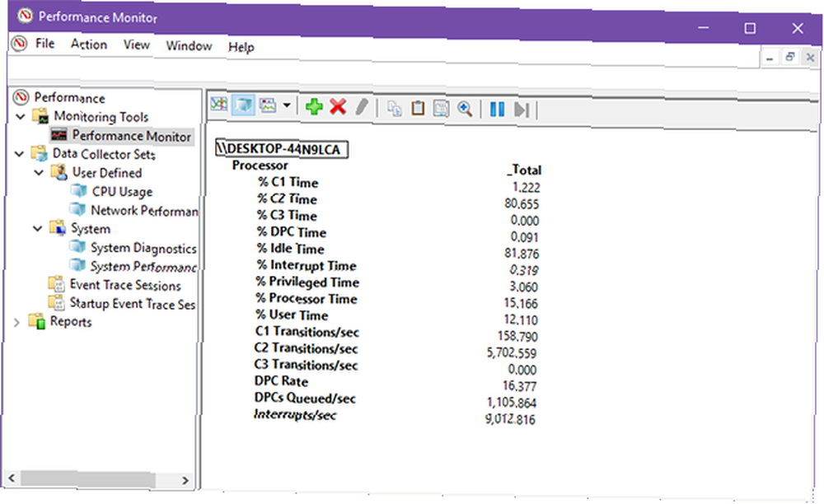This screenshot has height=504, width=824.
Task: Delete the counter using the red X icon
Action: click(338, 107)
